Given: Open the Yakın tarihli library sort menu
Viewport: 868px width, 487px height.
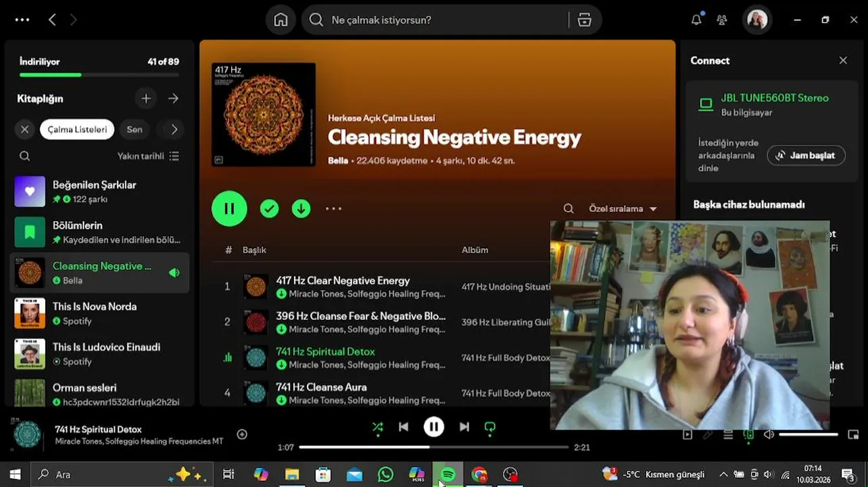Looking at the screenshot, I should click(x=148, y=156).
